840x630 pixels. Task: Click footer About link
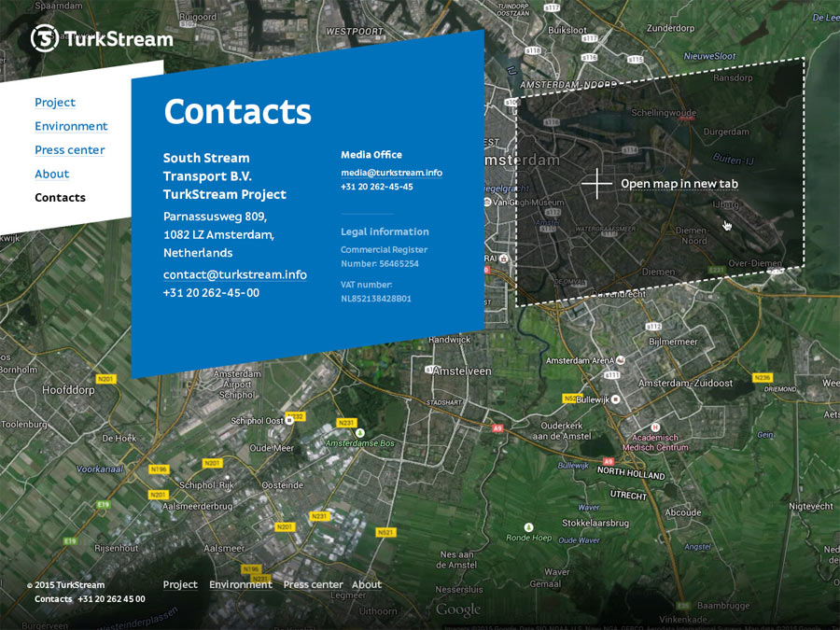point(366,585)
